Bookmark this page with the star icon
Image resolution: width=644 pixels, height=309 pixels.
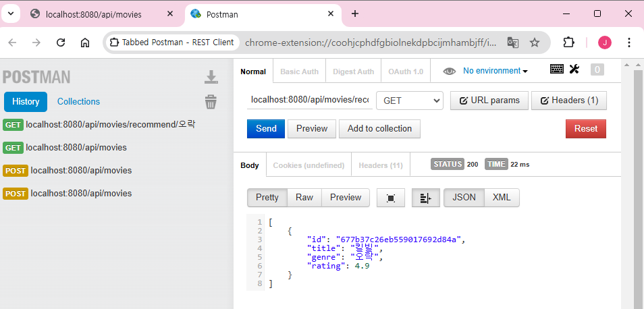[x=535, y=43]
